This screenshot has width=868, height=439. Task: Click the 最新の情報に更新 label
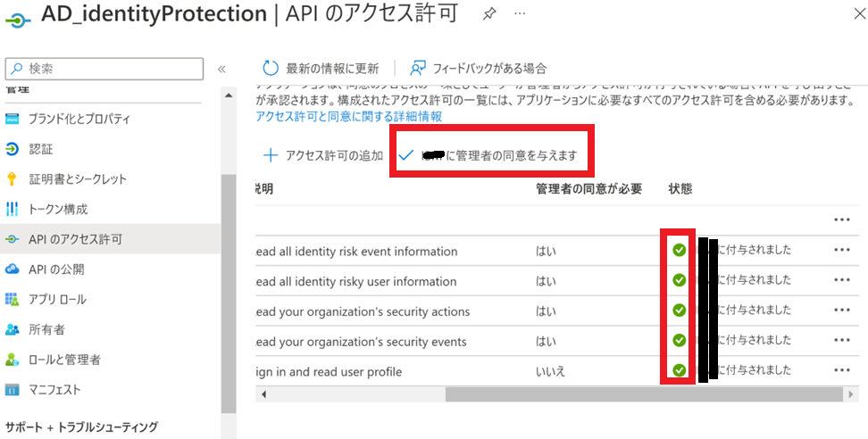[332, 69]
